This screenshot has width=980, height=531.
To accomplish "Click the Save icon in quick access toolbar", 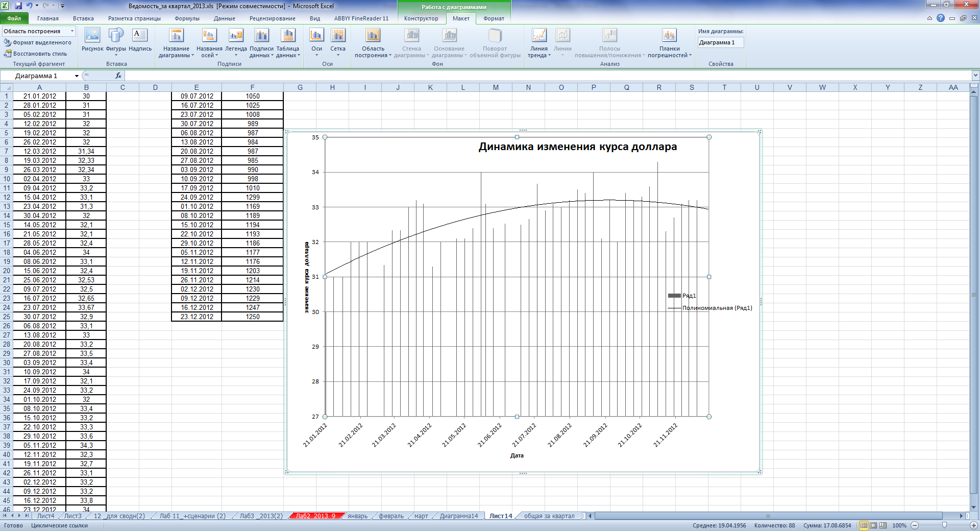I will (18, 6).
